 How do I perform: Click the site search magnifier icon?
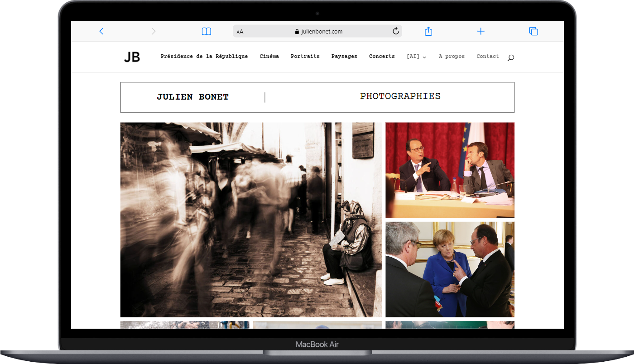(511, 57)
